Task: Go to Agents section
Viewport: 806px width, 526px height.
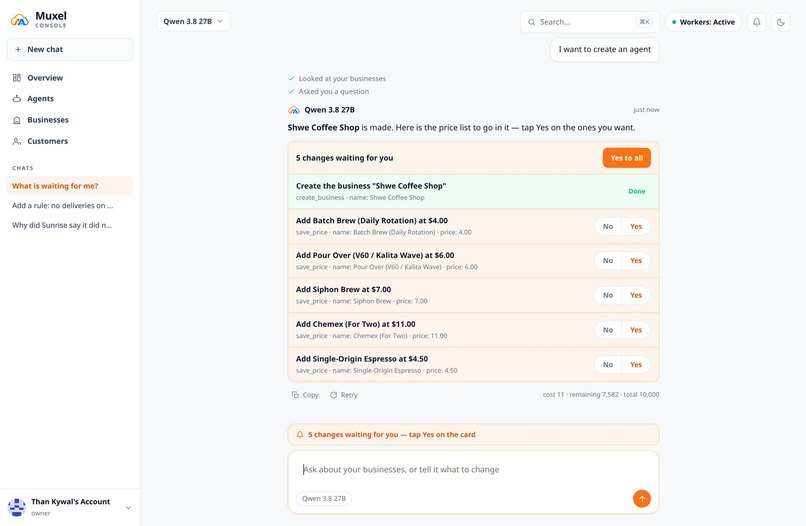Action: [70, 98]
